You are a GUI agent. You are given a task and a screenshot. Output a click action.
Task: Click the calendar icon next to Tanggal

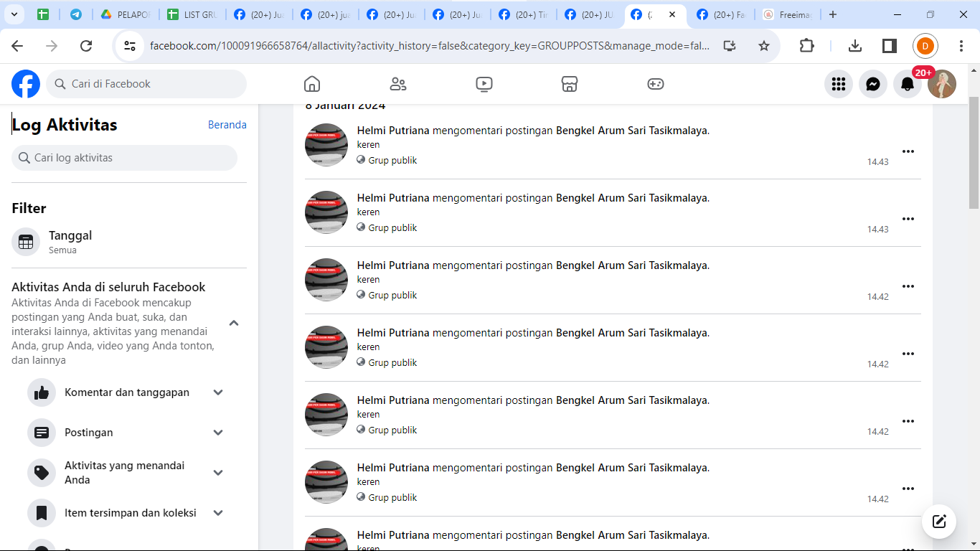tap(26, 242)
